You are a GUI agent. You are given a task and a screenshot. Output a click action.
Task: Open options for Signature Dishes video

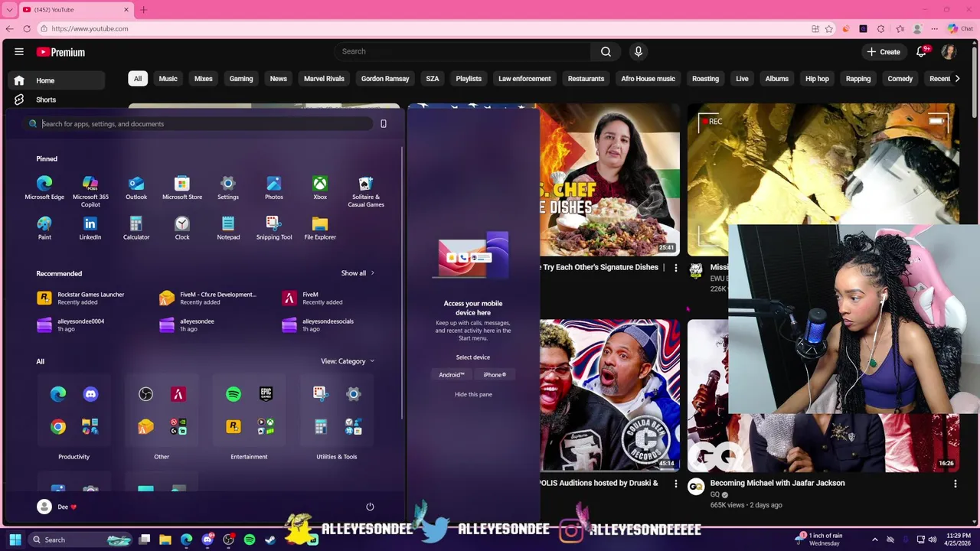point(675,268)
